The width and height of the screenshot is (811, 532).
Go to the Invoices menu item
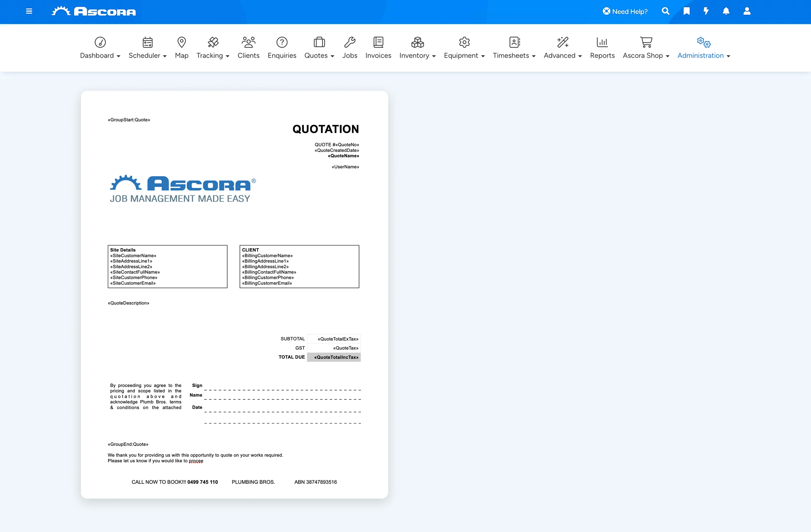point(378,48)
